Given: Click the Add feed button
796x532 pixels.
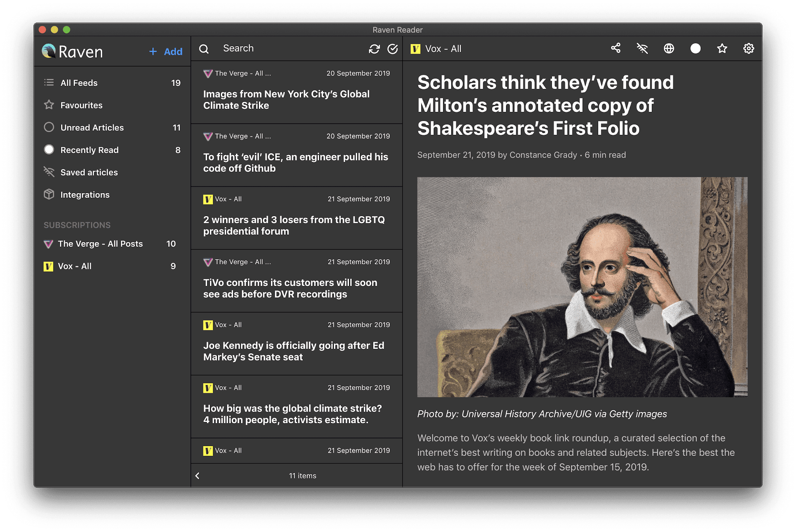Looking at the screenshot, I should [x=166, y=51].
